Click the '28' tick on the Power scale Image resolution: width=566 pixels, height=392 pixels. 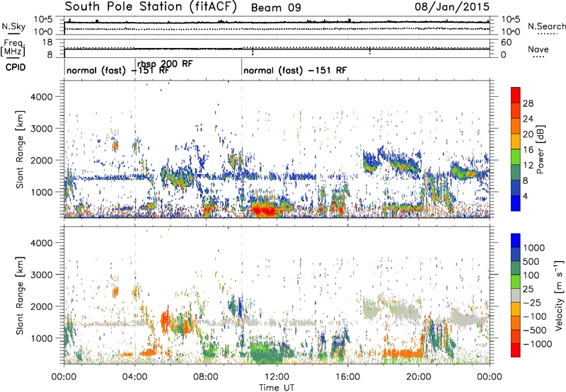(x=528, y=103)
